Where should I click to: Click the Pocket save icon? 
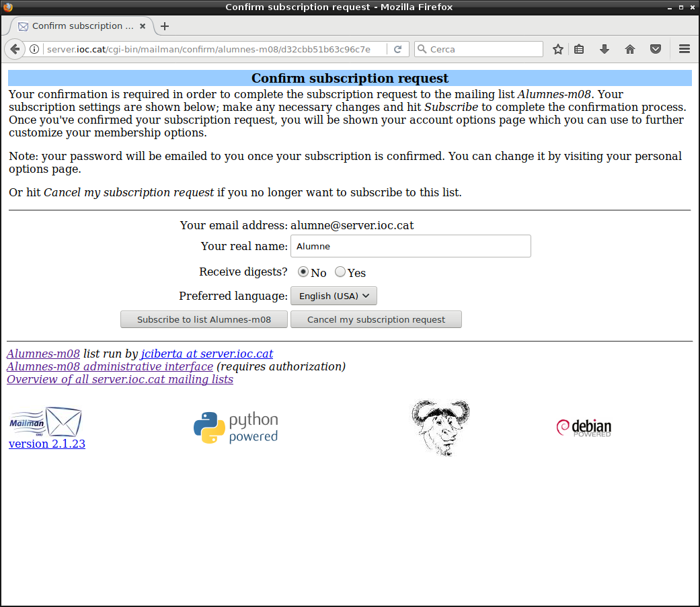655,49
